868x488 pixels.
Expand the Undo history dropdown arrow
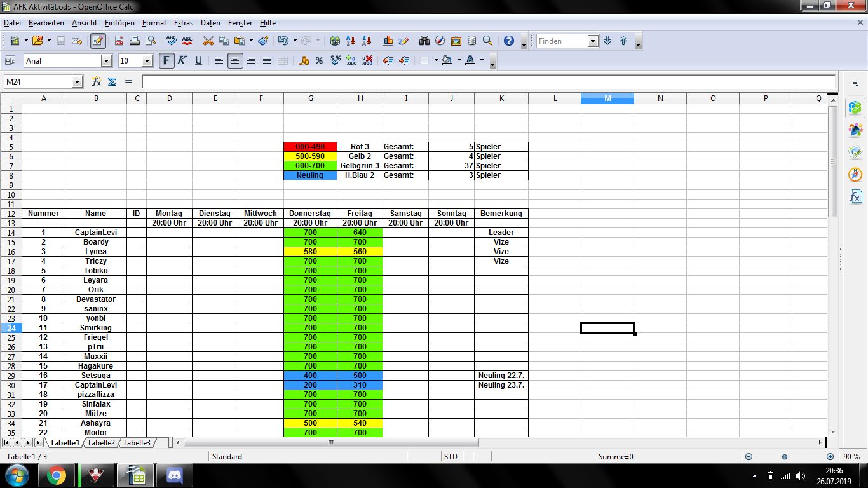(294, 41)
